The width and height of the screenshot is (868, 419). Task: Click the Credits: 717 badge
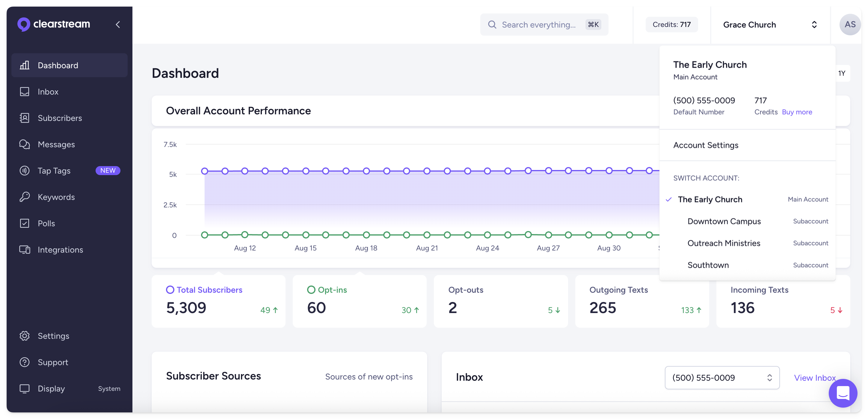tap(671, 25)
